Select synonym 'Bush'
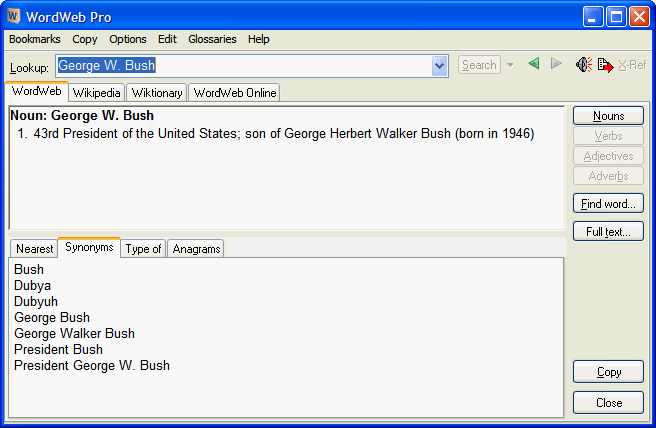The width and height of the screenshot is (656, 428). tap(29, 269)
